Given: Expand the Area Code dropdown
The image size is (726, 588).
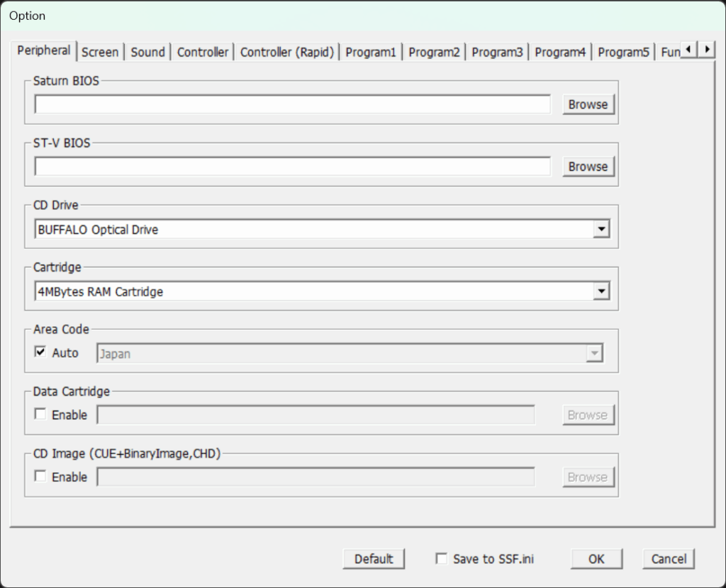Looking at the screenshot, I should pyautogui.click(x=593, y=353).
